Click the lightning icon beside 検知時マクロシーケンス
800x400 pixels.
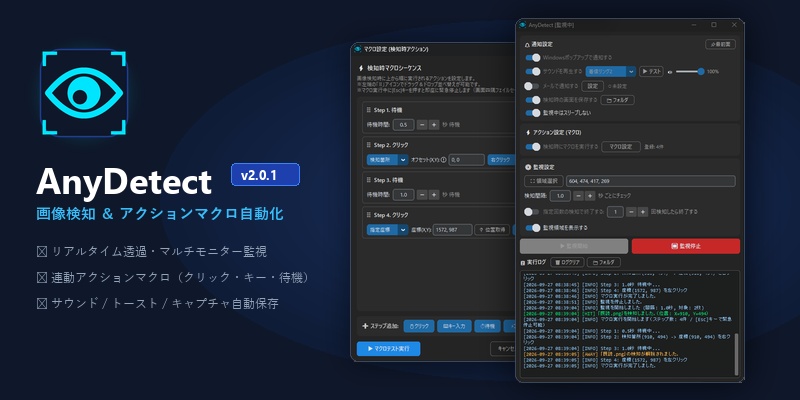point(361,67)
